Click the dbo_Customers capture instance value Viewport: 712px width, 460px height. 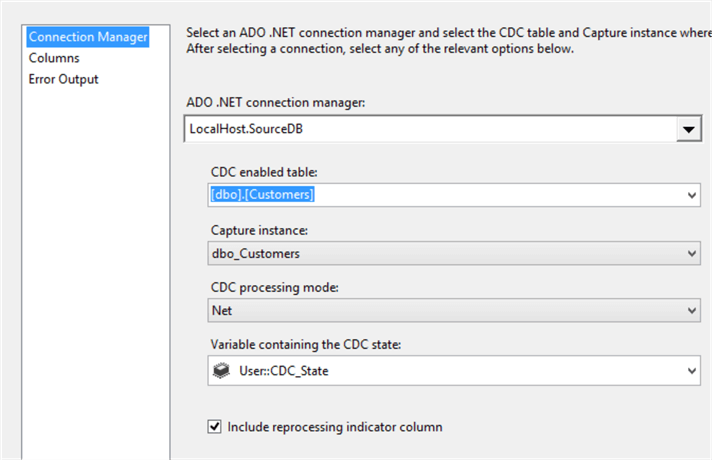pos(256,254)
